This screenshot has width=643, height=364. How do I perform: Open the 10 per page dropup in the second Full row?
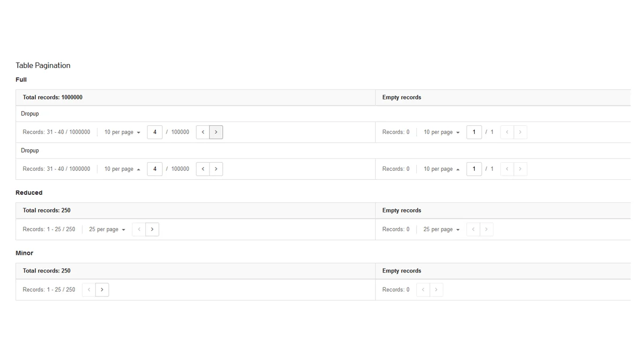click(x=122, y=169)
